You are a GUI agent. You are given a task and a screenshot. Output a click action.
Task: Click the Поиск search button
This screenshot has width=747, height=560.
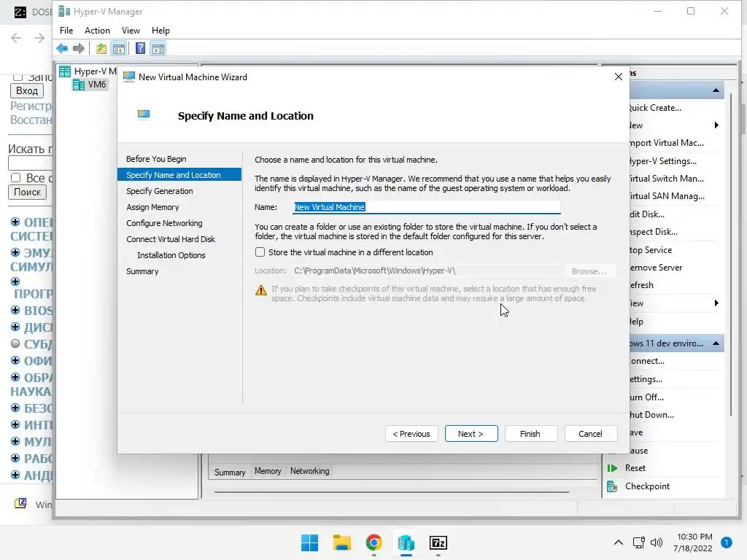pos(27,192)
